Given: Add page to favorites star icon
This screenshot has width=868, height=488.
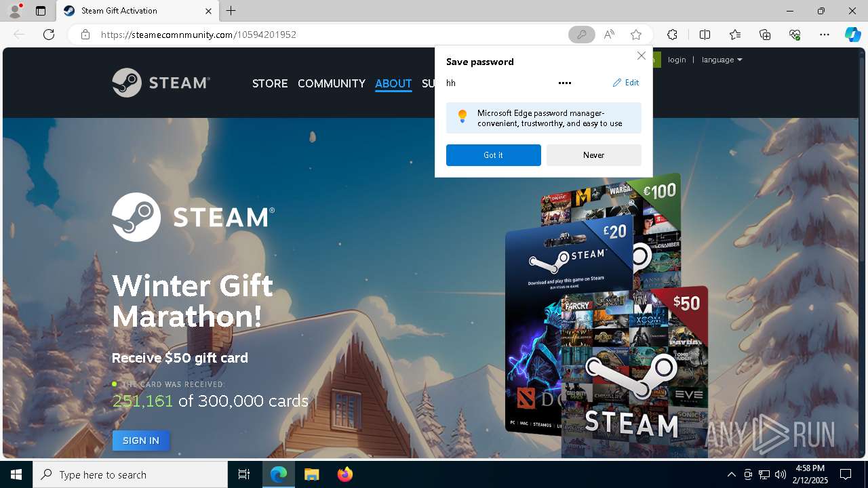Looking at the screenshot, I should pos(635,35).
